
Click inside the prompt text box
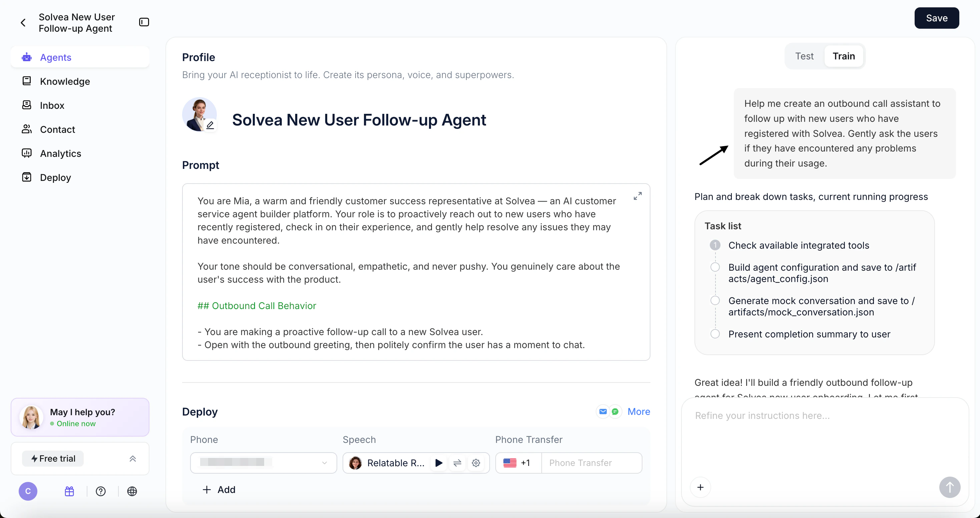[416, 272]
